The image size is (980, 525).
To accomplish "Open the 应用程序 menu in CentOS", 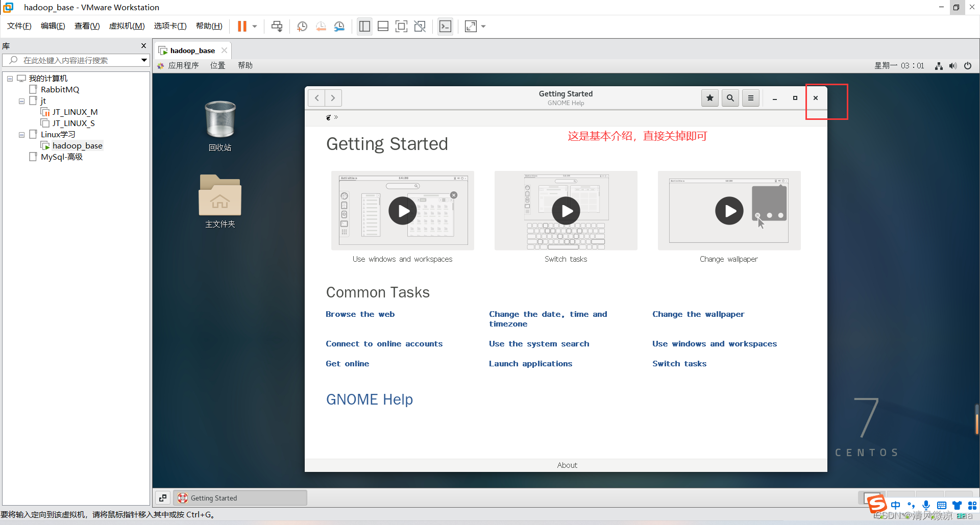I will click(183, 65).
